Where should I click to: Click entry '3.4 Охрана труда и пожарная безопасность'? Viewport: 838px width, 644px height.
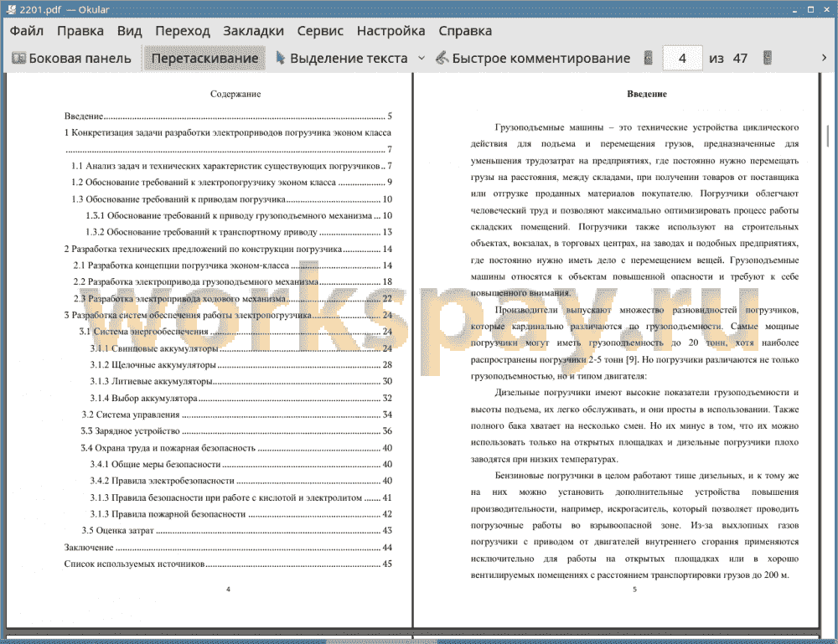click(x=237, y=448)
